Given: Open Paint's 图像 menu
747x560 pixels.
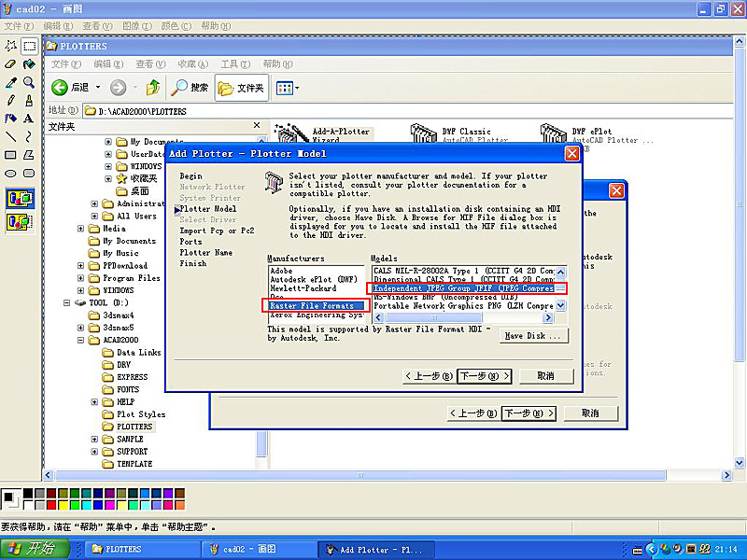Looking at the screenshot, I should [137, 26].
